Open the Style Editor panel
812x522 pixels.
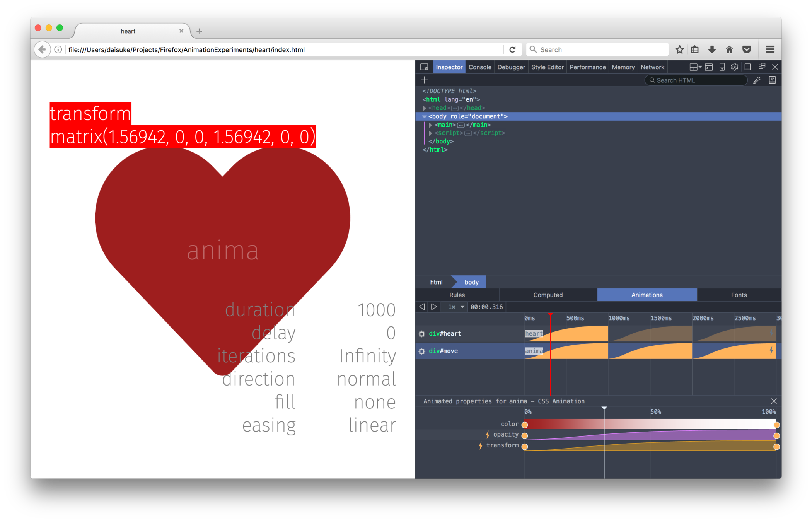point(547,67)
